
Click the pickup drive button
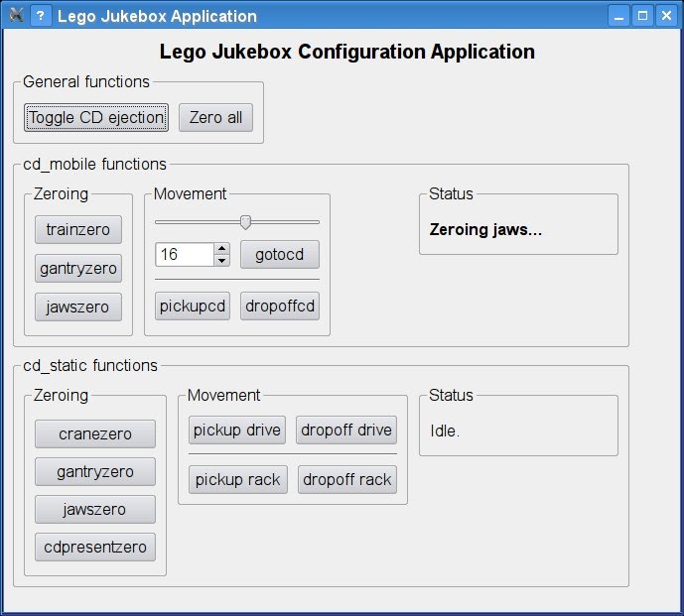237,431
